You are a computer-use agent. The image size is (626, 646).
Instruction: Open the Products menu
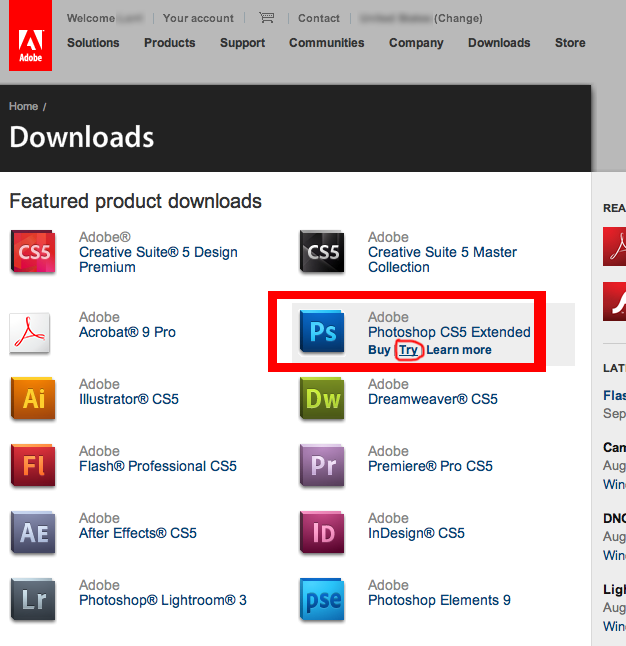pos(169,42)
